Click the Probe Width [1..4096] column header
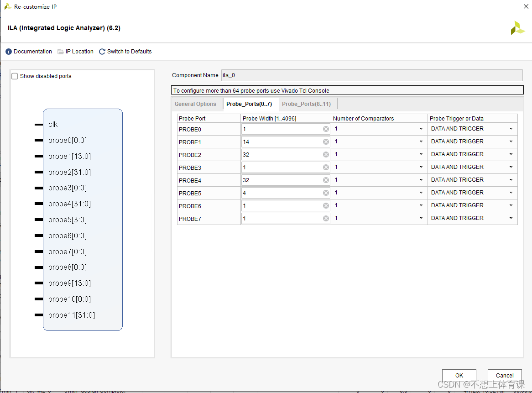 pos(286,118)
